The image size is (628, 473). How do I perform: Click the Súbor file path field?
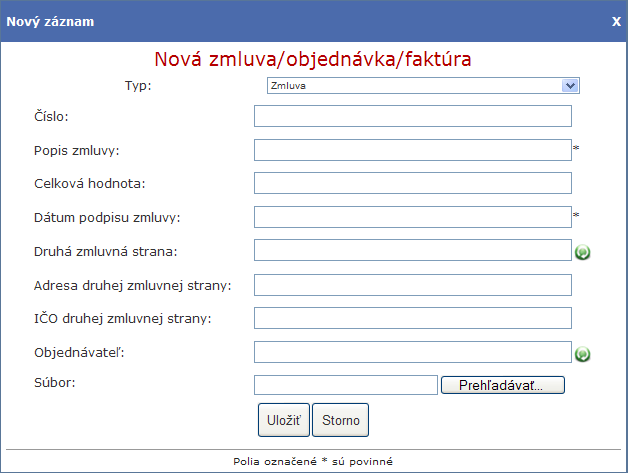click(x=346, y=385)
